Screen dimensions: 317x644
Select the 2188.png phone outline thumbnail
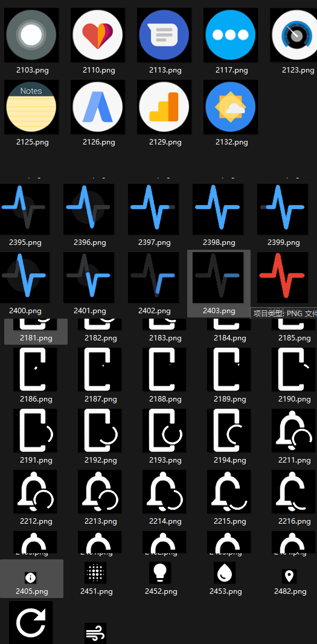tap(164, 369)
